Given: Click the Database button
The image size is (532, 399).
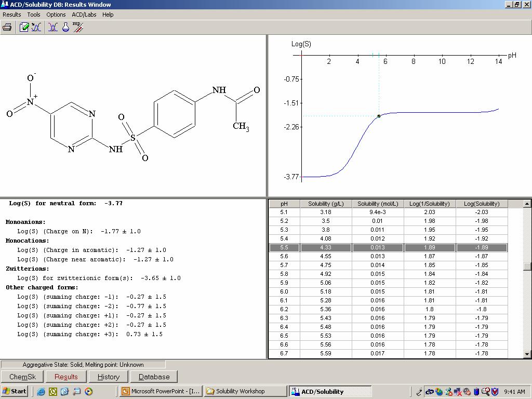Looking at the screenshot, I should pos(154,377).
